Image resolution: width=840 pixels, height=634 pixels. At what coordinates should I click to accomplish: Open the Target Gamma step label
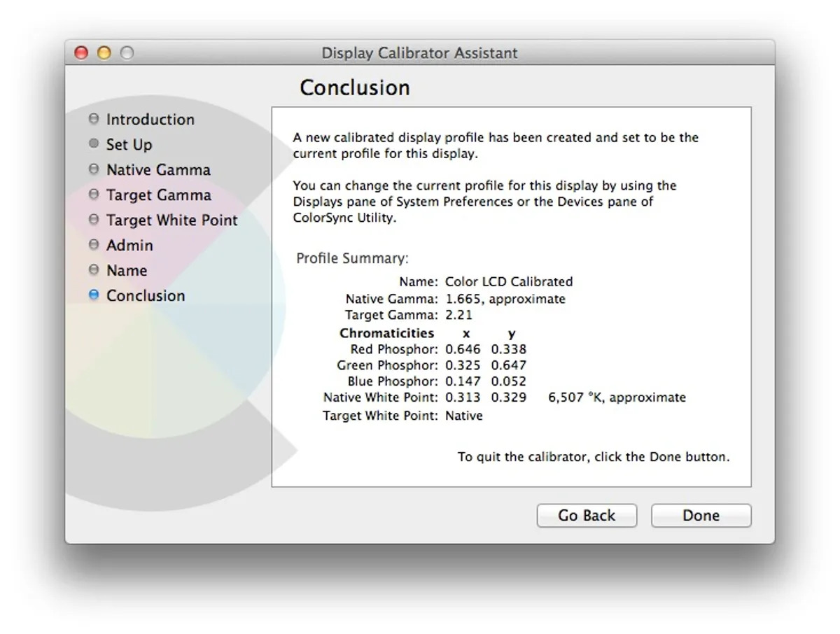158,195
